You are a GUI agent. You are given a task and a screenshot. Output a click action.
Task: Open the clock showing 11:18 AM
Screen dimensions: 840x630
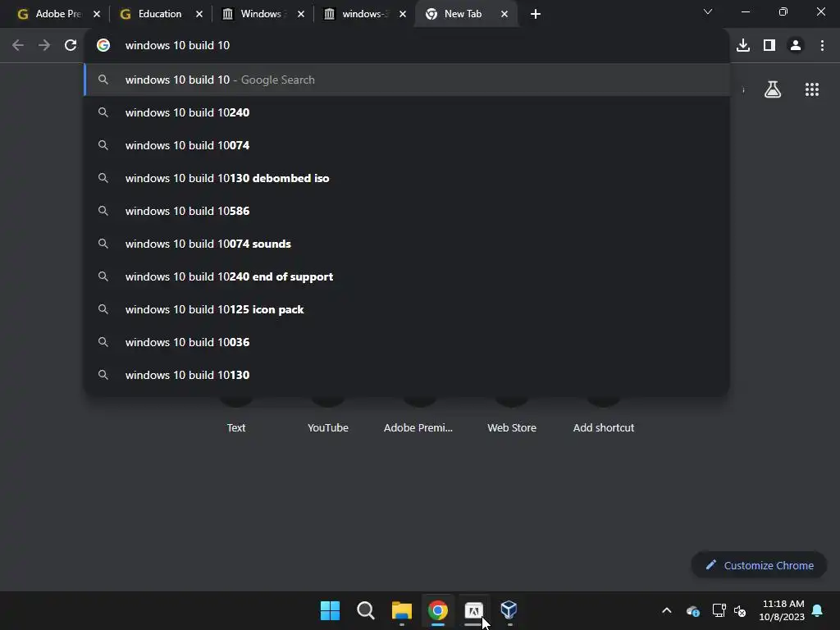[782, 610]
